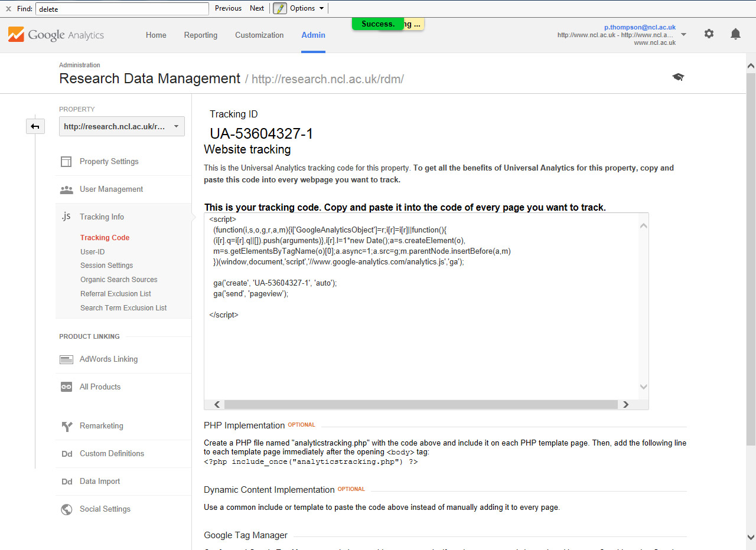
Task: Click the tracking code horizontal scrollbar
Action: coord(421,405)
